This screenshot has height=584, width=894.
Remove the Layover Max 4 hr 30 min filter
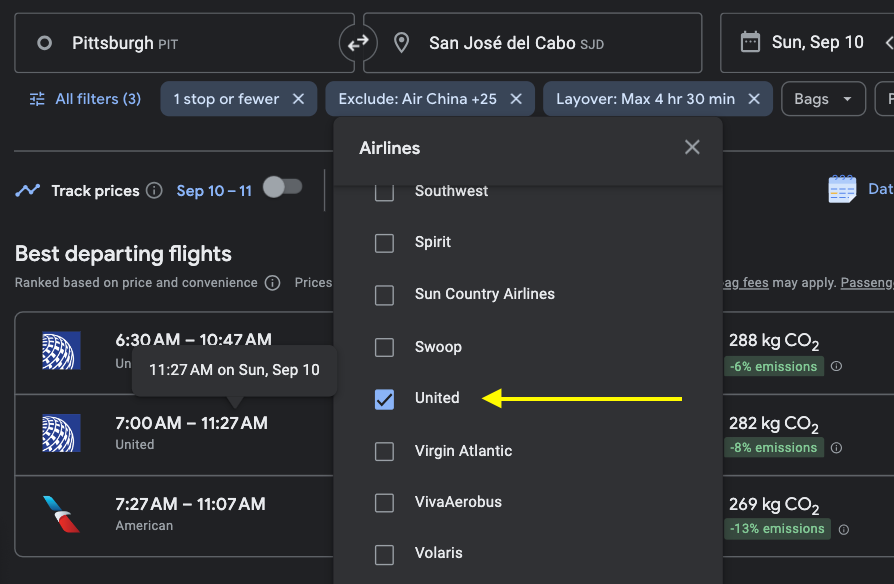[754, 99]
